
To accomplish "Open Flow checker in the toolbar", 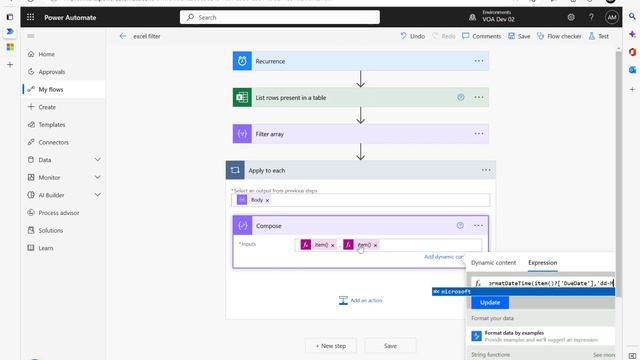I will 559,36.
